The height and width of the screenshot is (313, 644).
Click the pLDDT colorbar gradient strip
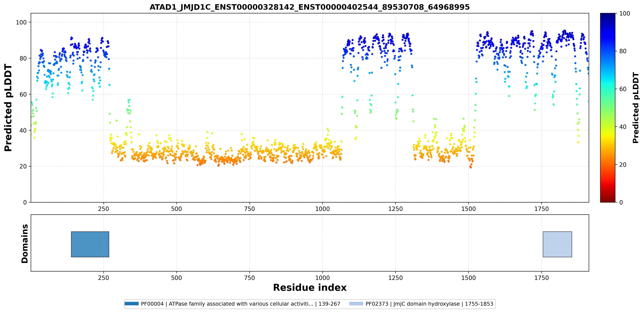(608, 108)
